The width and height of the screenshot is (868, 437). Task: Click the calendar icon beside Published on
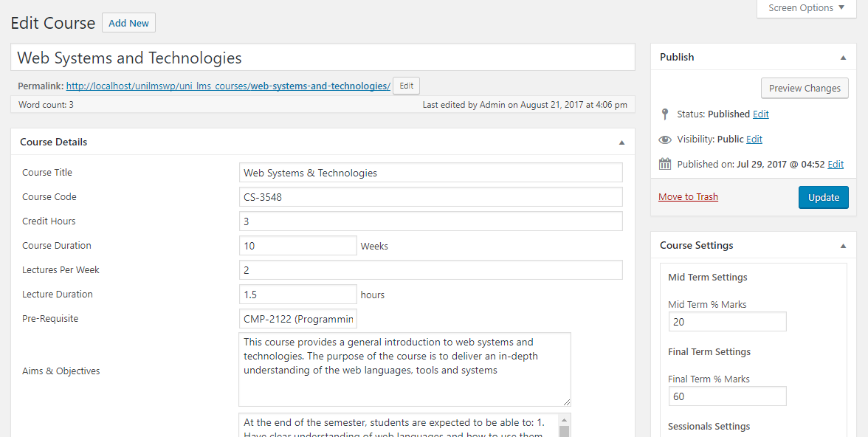(x=665, y=164)
